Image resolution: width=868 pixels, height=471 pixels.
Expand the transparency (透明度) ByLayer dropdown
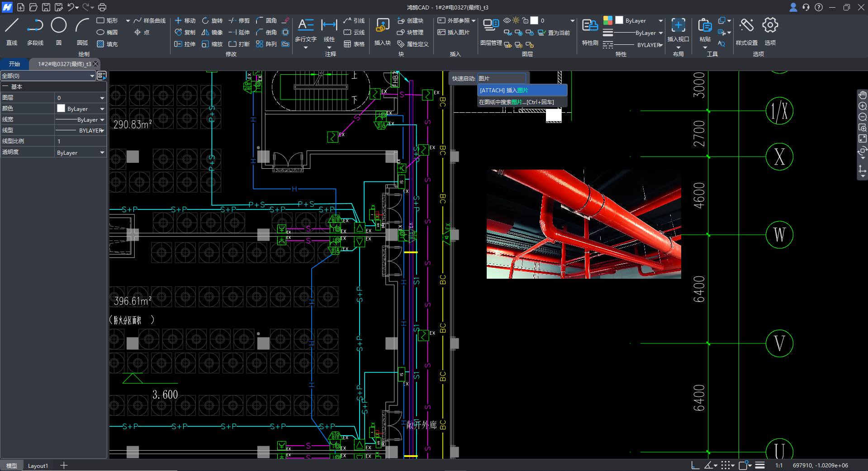tap(102, 153)
